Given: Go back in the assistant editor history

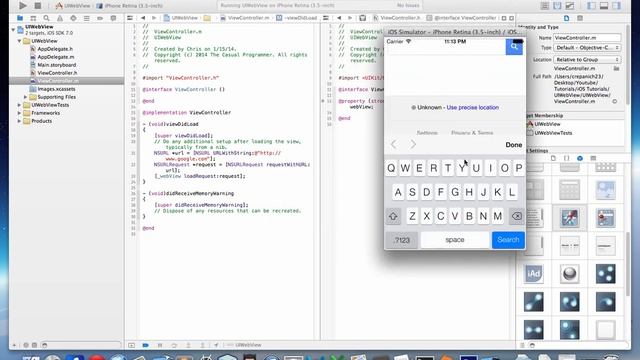Looking at the screenshot, I should pyautogui.click(x=339, y=18).
